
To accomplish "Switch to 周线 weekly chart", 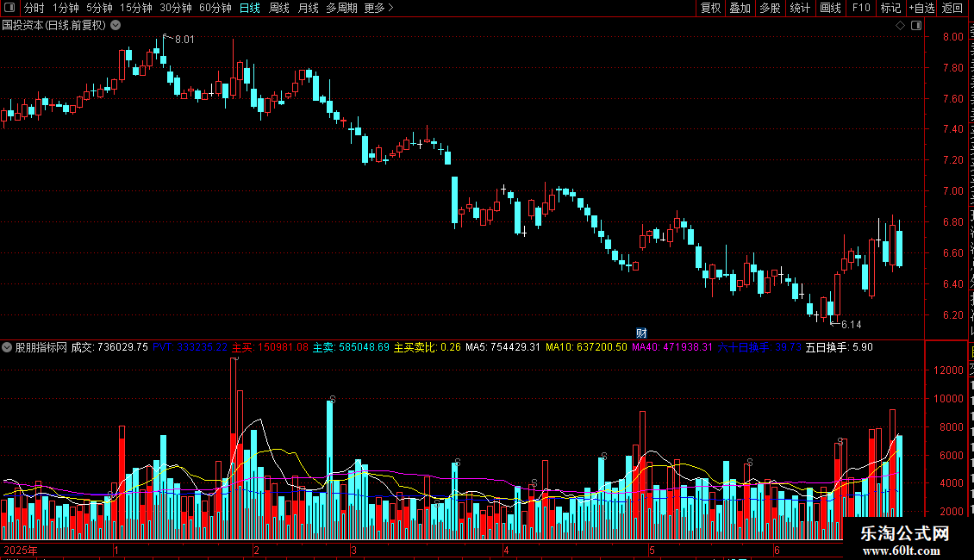I will [x=279, y=8].
